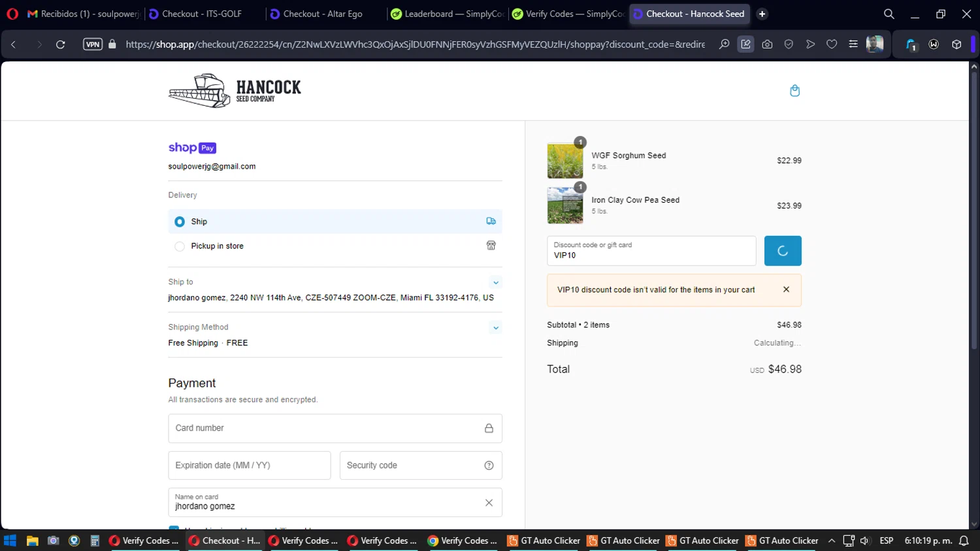Viewport: 980px width, 551px height.
Task: Click the Free Shipping FREE text
Action: [x=208, y=343]
